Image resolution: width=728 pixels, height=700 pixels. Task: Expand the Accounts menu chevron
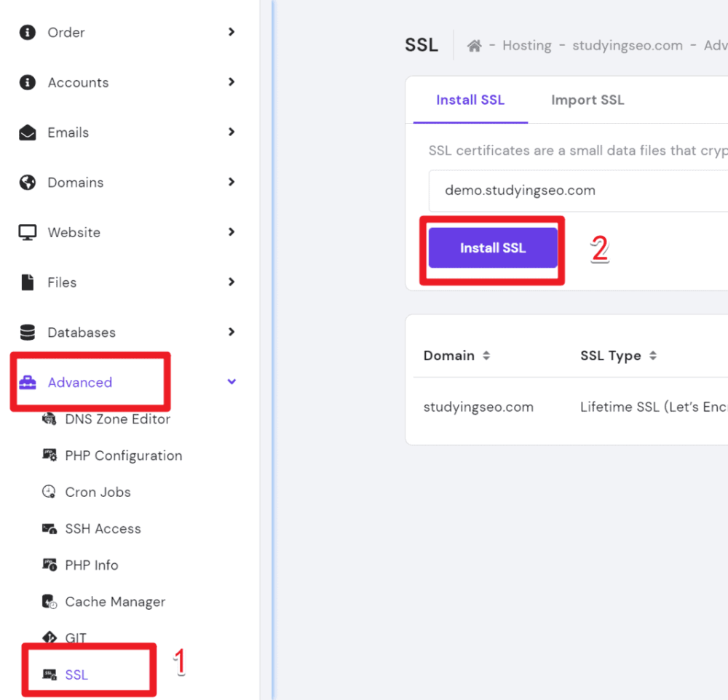[232, 81]
